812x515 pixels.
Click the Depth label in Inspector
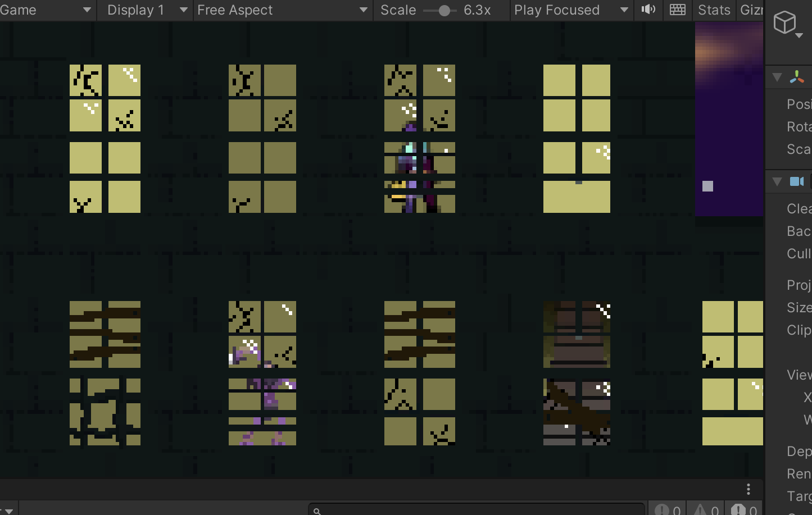pos(799,451)
